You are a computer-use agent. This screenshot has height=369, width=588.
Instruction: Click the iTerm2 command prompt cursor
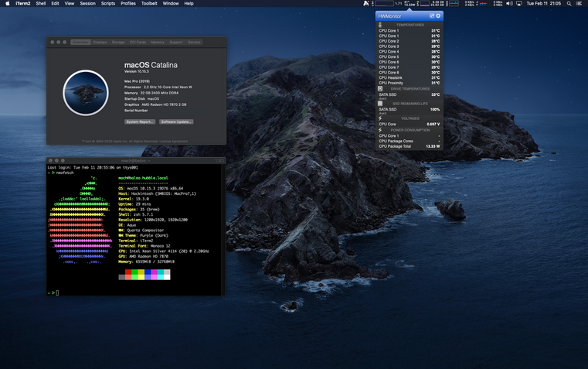(x=57, y=292)
